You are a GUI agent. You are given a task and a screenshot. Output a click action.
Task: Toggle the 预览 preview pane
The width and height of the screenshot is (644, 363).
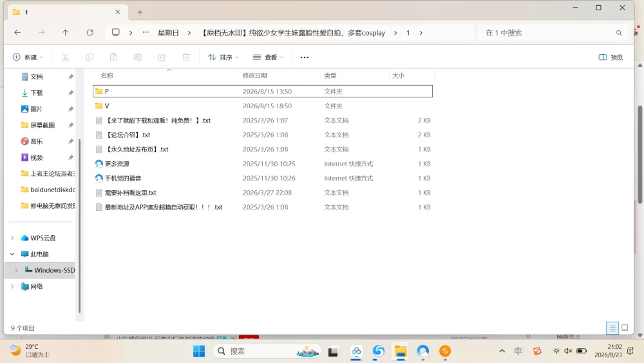click(611, 57)
